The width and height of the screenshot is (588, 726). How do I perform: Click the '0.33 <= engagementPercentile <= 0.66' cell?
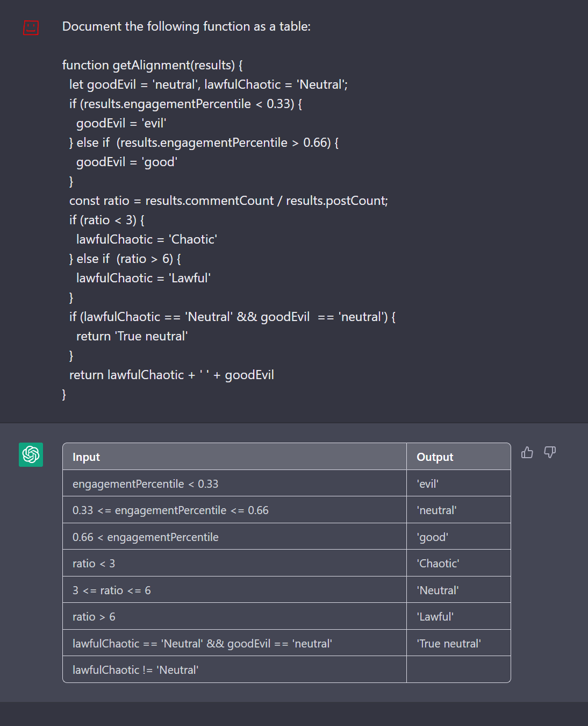pos(170,510)
